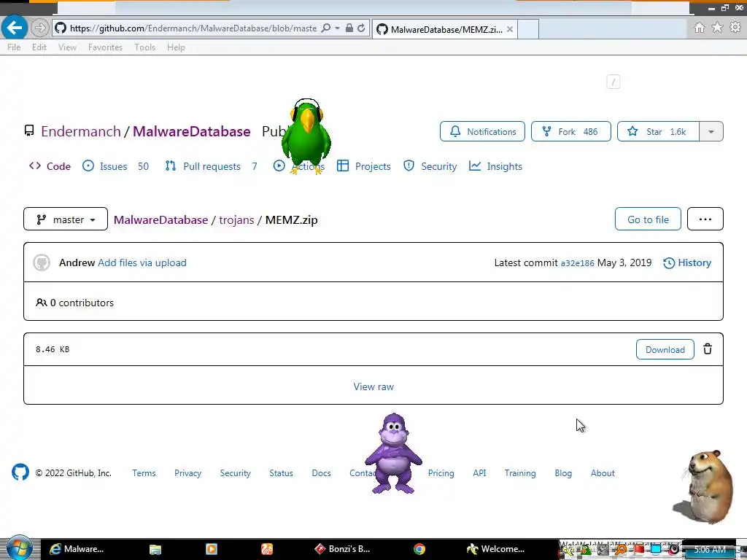The image size is (747, 560).
Task: Click the search magnifier in the address bar
Action: [326, 28]
